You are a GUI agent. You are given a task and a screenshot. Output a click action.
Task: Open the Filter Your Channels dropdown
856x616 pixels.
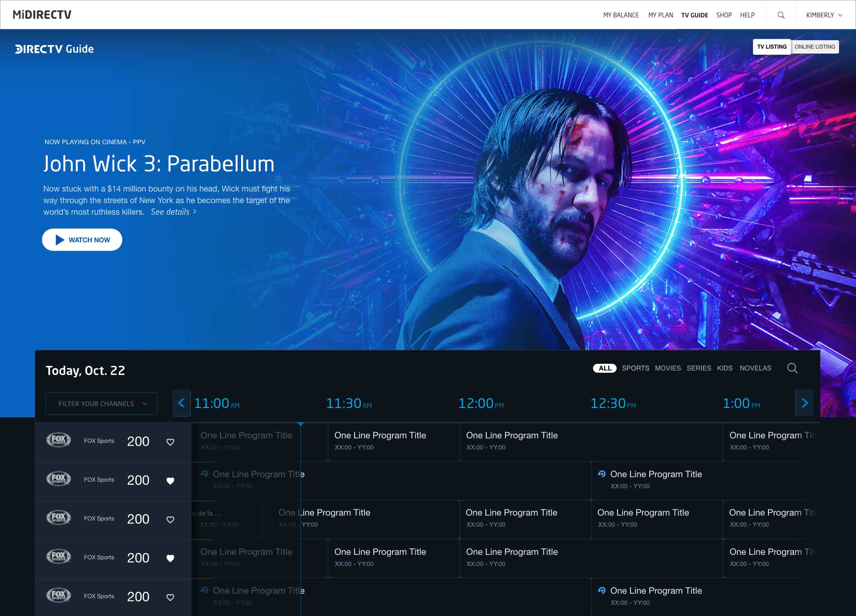click(101, 404)
